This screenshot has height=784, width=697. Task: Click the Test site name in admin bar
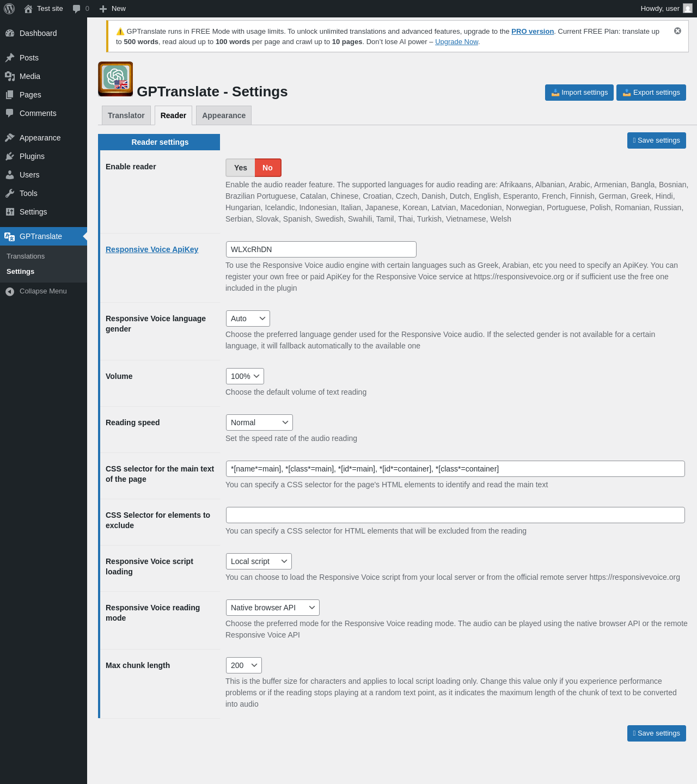coord(50,9)
